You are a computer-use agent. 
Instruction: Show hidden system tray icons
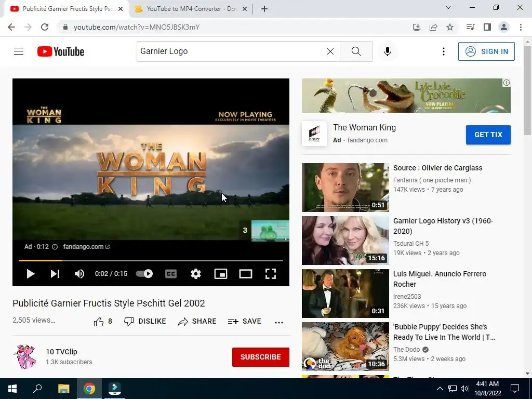pyautogui.click(x=440, y=389)
